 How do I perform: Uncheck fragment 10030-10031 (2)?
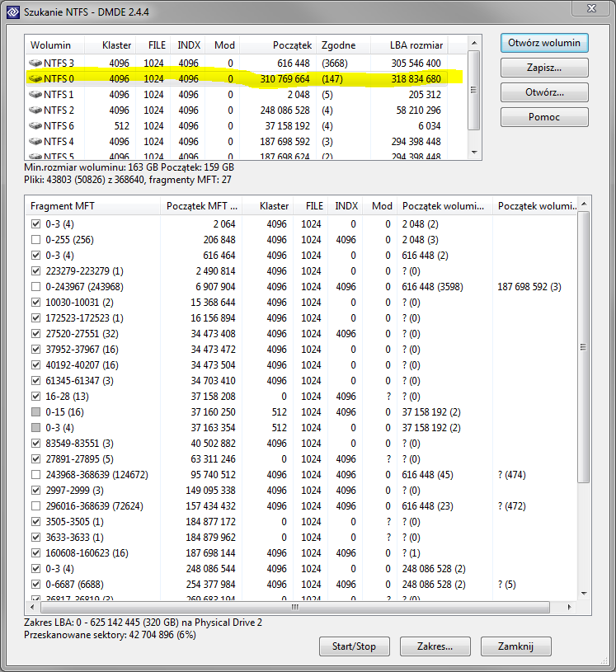pyautogui.click(x=36, y=302)
